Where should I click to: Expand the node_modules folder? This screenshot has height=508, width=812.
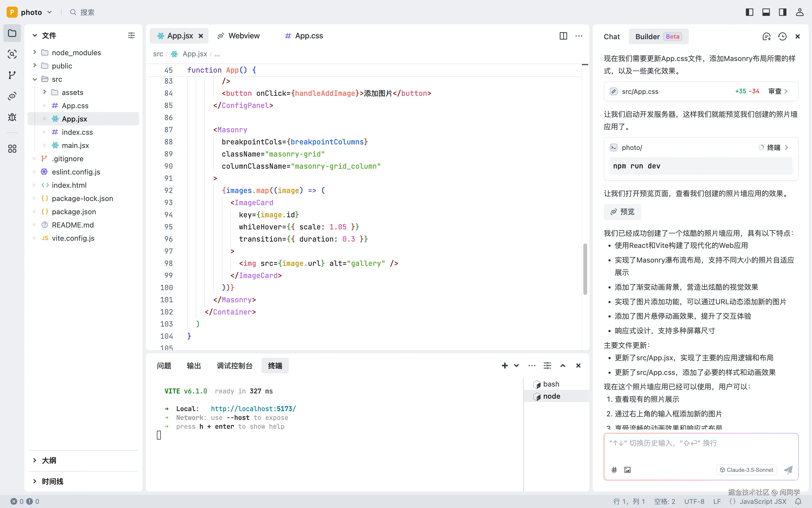pos(76,52)
